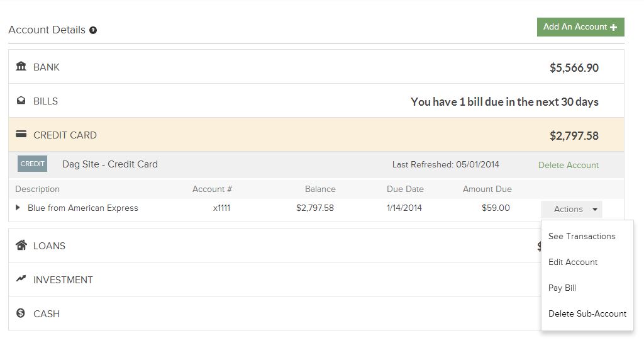Image resolution: width=644 pixels, height=355 pixels.
Task: Choose Delete Sub-Account from Actions menu
Action: 587,314
